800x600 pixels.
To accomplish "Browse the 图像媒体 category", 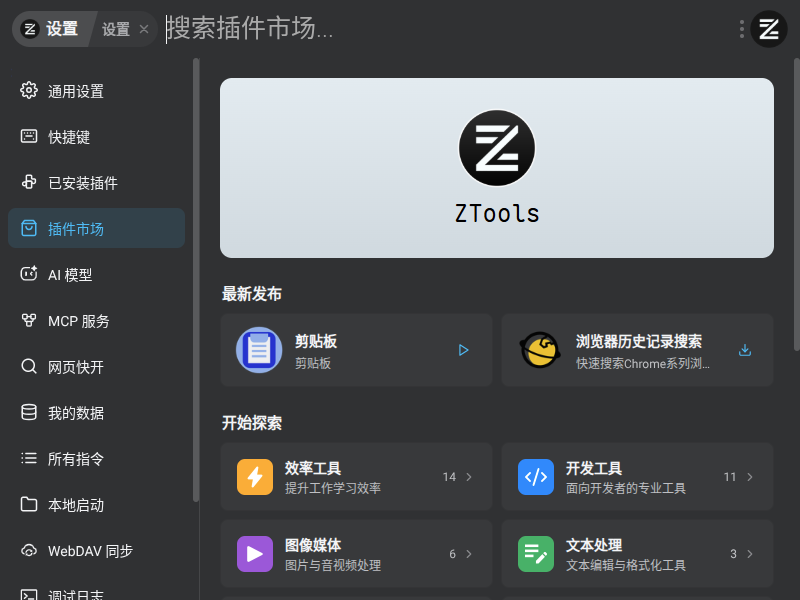I will (357, 554).
